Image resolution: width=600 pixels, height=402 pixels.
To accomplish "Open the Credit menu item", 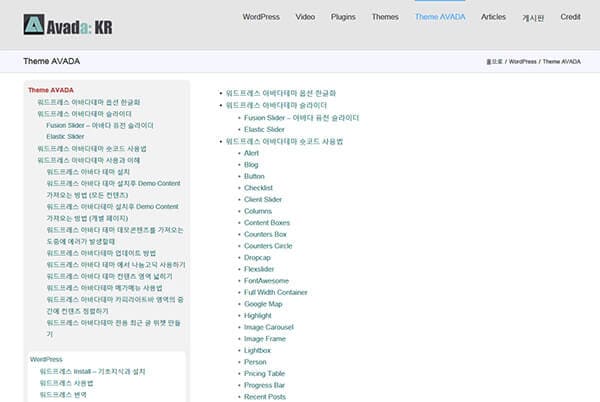I will pos(570,17).
